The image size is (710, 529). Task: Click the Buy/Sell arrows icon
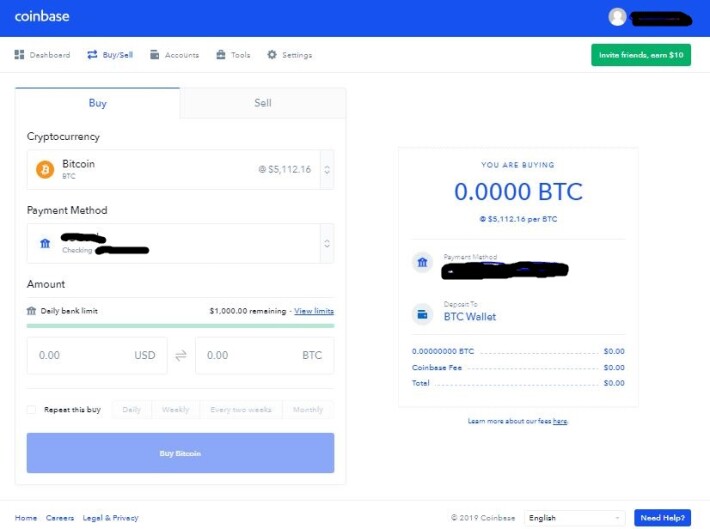(92, 55)
